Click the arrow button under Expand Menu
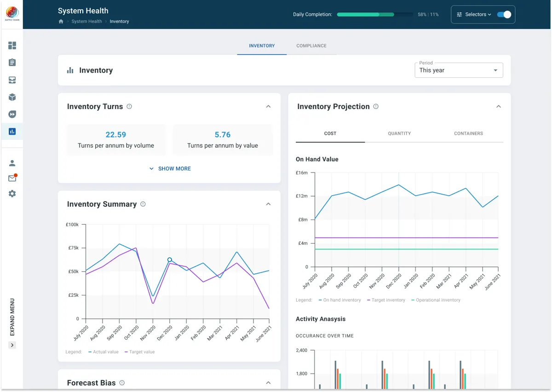552x392 pixels. (x=12, y=345)
